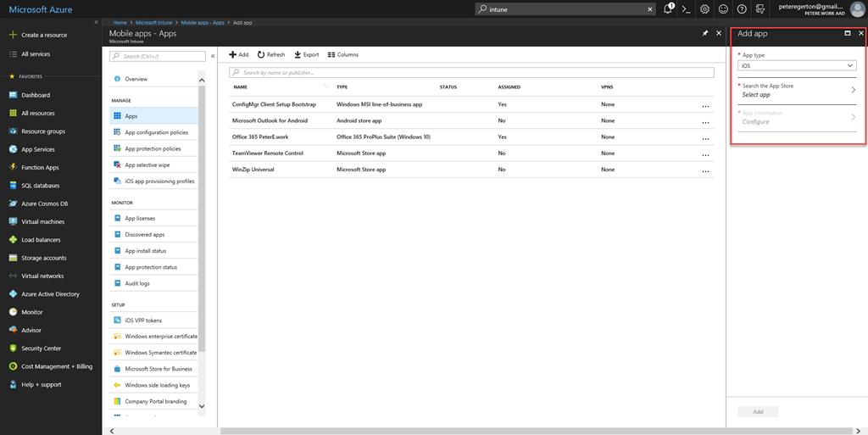
Task: Click Add button in the toolbar
Action: click(x=239, y=54)
